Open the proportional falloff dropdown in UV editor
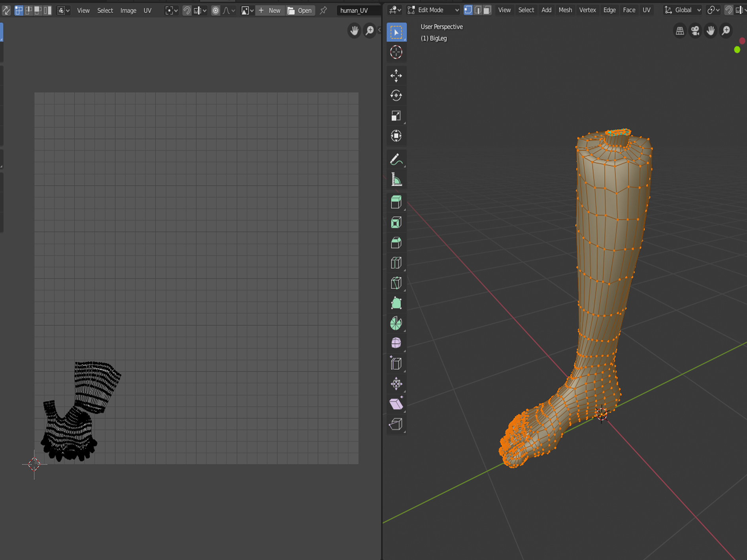The image size is (747, 560). tap(228, 10)
